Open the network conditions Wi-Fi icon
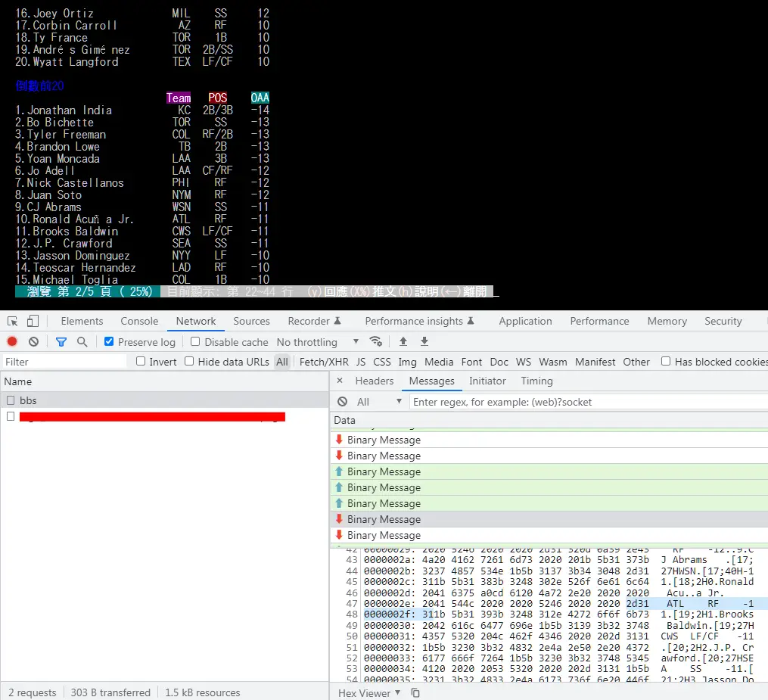Screen dimensions: 768x700 click(x=375, y=342)
